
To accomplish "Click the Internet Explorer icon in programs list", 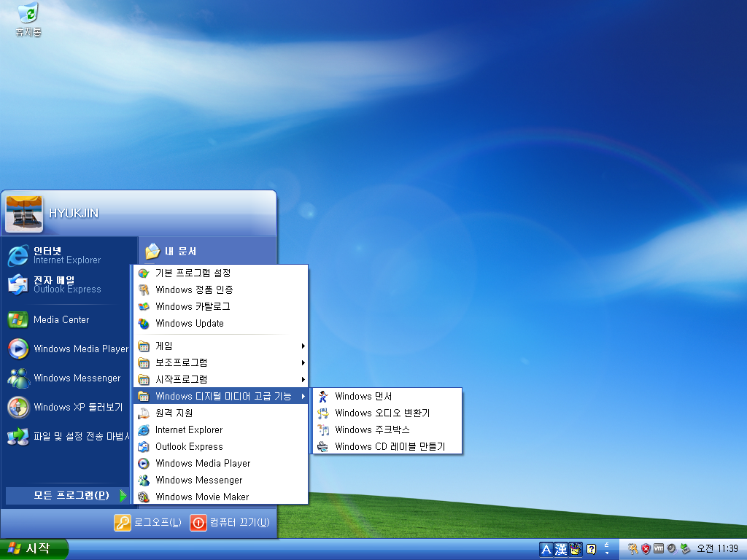I will [x=144, y=430].
